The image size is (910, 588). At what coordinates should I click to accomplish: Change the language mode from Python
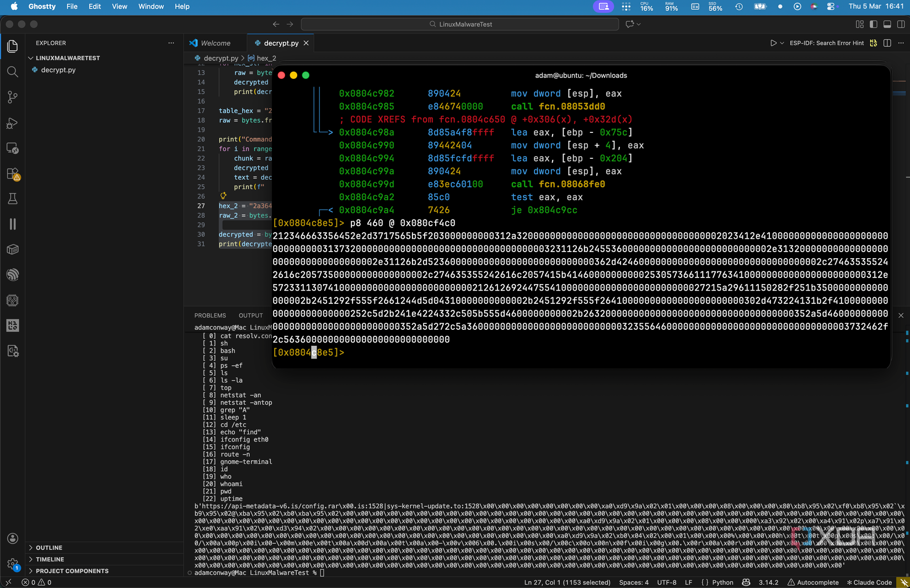(723, 582)
